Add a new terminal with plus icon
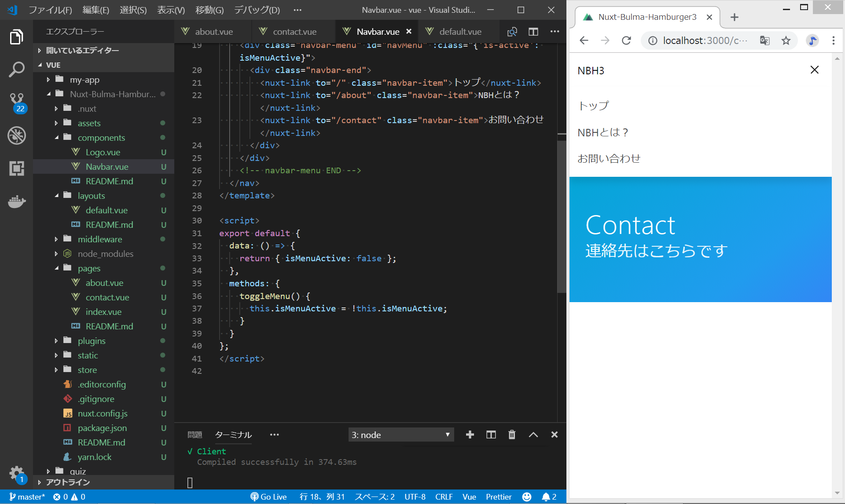 (470, 435)
